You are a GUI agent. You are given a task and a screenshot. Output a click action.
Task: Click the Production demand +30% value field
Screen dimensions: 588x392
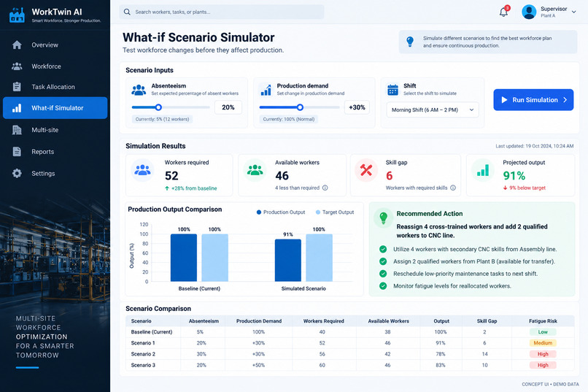[357, 107]
